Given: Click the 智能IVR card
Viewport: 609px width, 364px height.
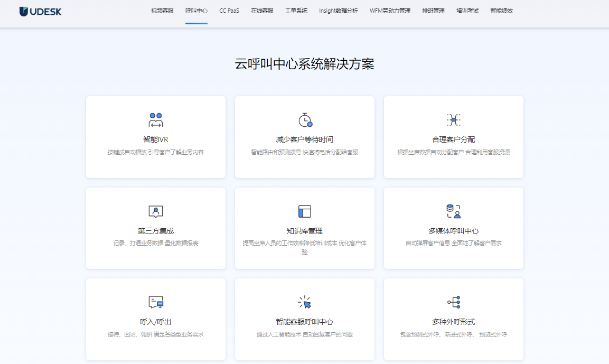Looking at the screenshot, I should click(x=155, y=137).
